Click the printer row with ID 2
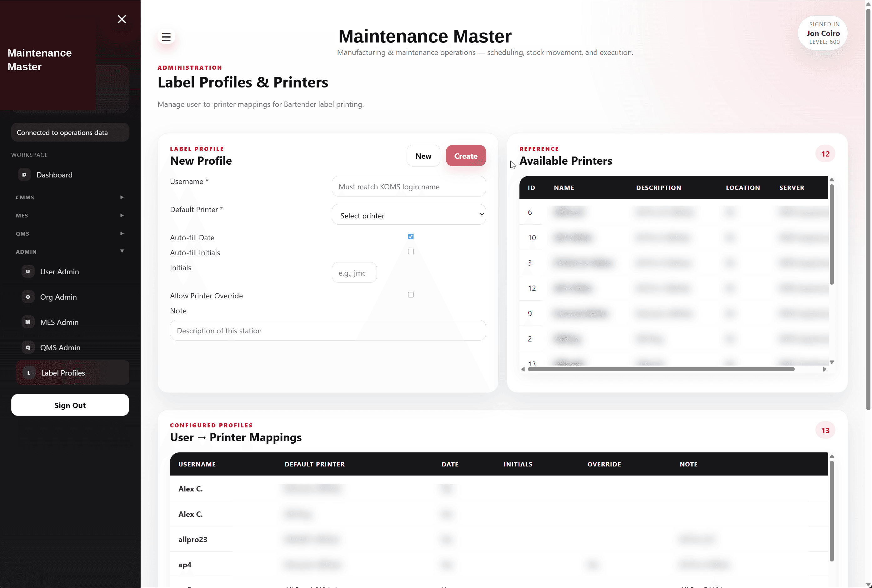Screen dimensions: 872x588 pos(674,339)
